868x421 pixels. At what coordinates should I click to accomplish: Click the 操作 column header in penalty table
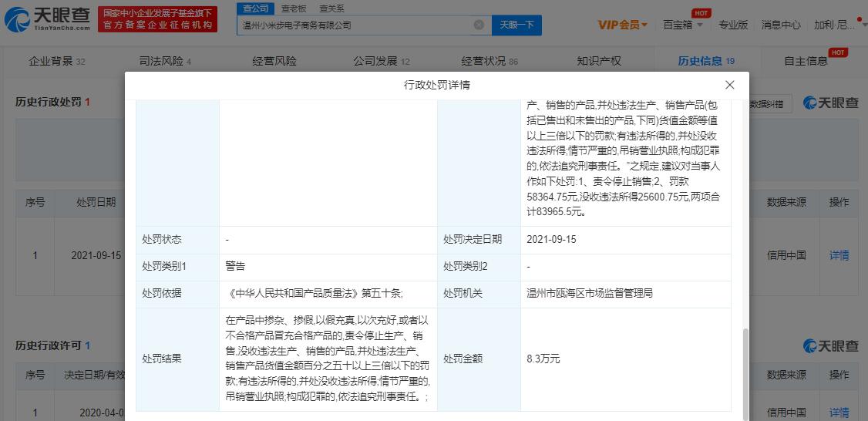coord(839,202)
